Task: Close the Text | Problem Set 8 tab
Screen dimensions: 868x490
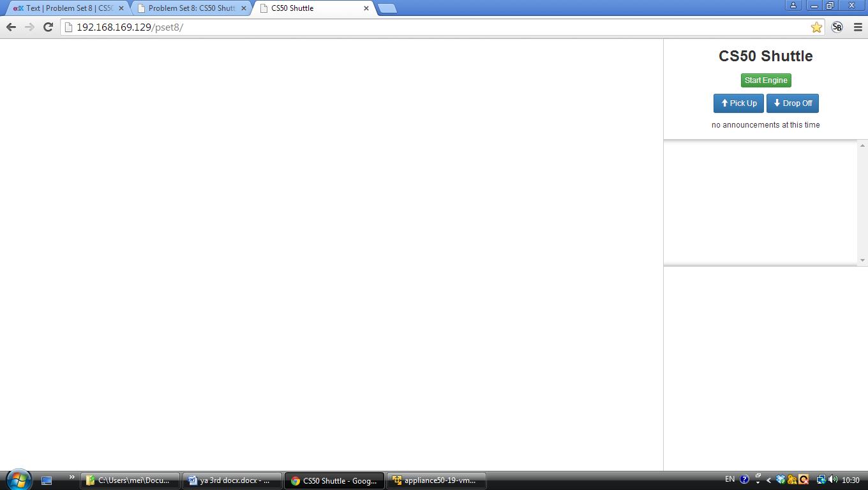Action: [121, 8]
